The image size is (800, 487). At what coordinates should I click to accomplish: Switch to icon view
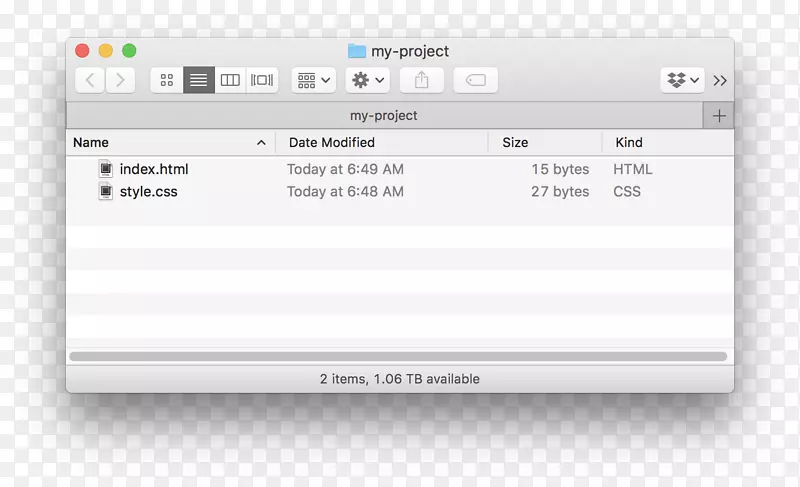167,80
